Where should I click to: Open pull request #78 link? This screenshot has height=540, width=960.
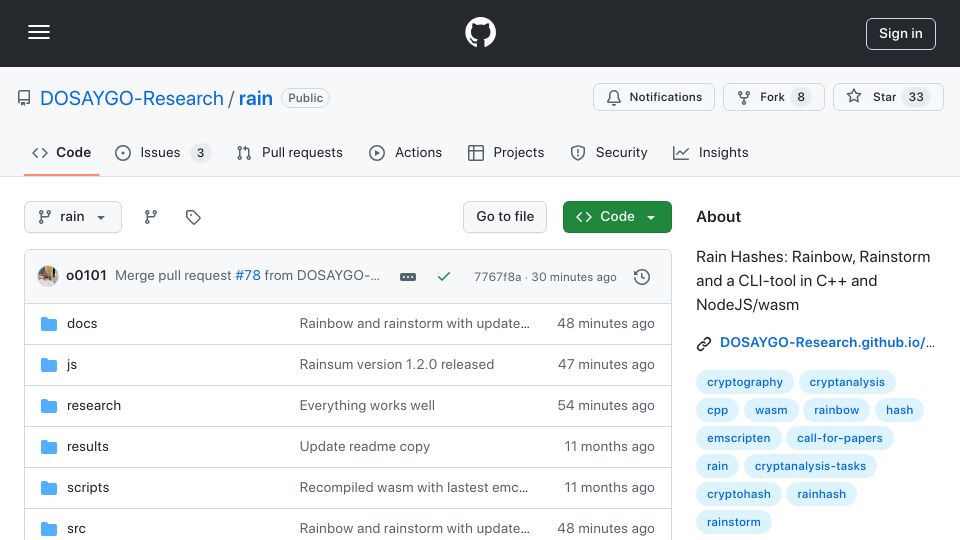tap(248, 276)
